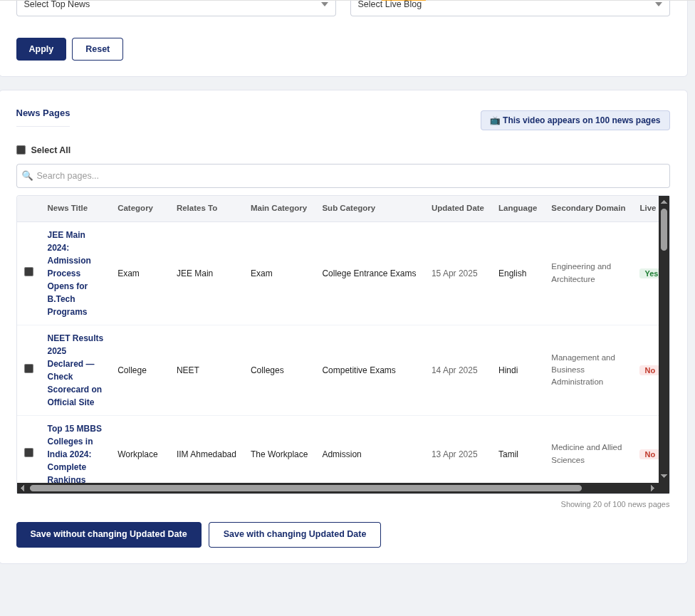Choose Save with changing Updated Date
The width and height of the screenshot is (695, 616).
tap(295, 534)
